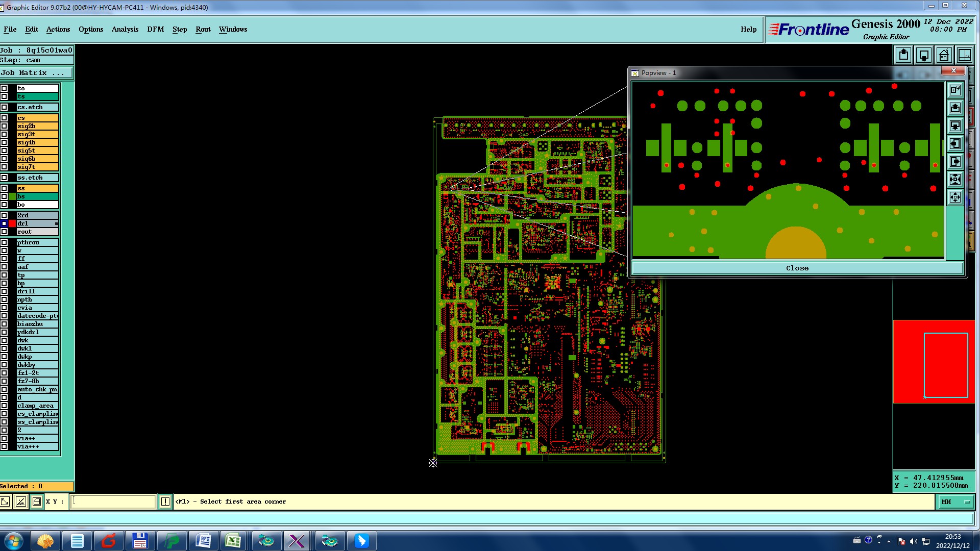Image resolution: width=980 pixels, height=551 pixels.
Task: Click the Close button in Popview
Action: [x=797, y=268]
